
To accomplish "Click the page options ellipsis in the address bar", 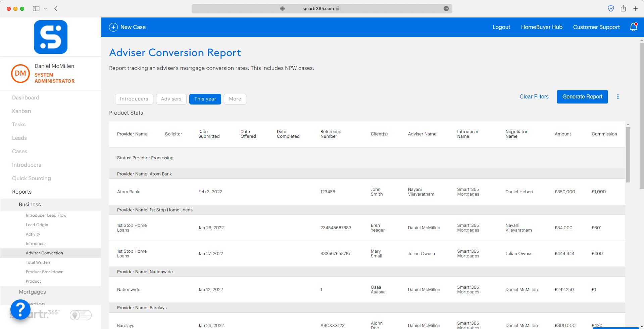I will point(446,9).
